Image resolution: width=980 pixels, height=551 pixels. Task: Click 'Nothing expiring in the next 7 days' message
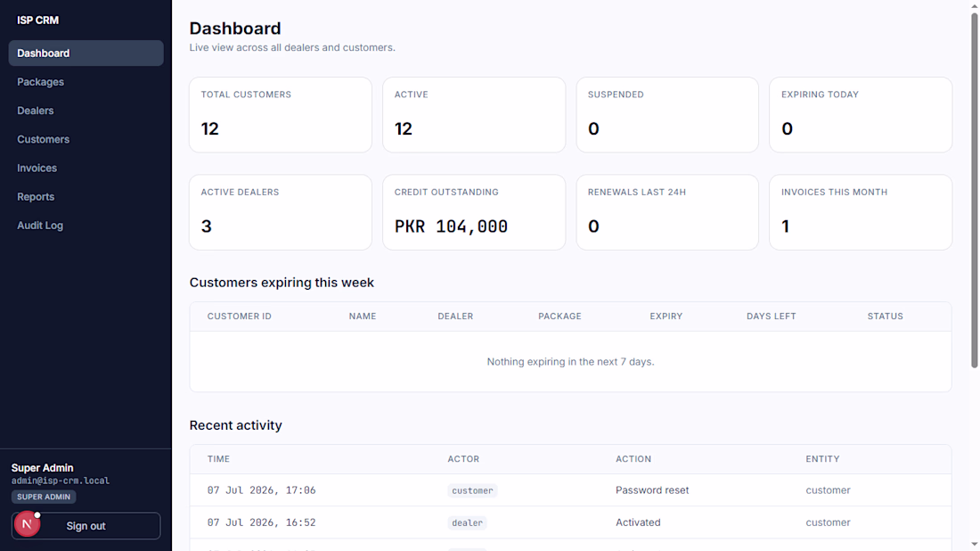pyautogui.click(x=570, y=361)
